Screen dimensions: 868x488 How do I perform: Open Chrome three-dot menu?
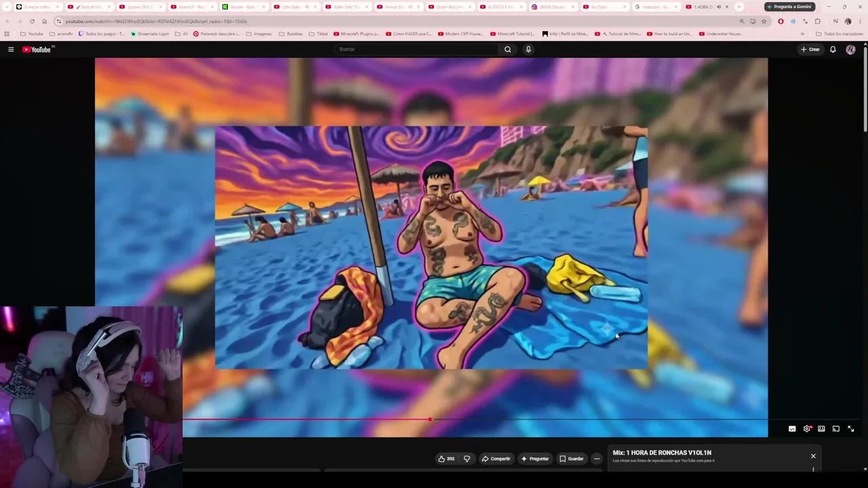point(860,21)
